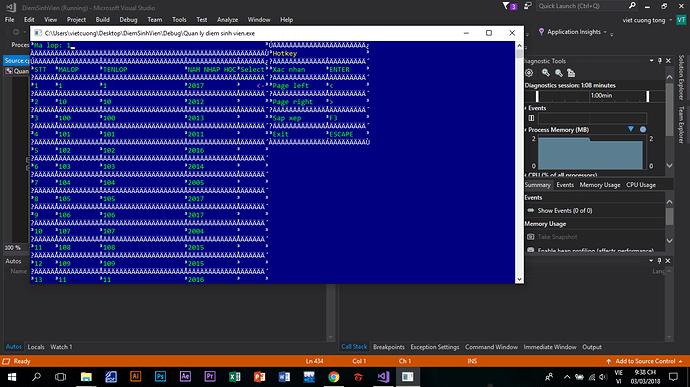
Task: Collapse the Process Memory graph section
Action: [x=526, y=129]
